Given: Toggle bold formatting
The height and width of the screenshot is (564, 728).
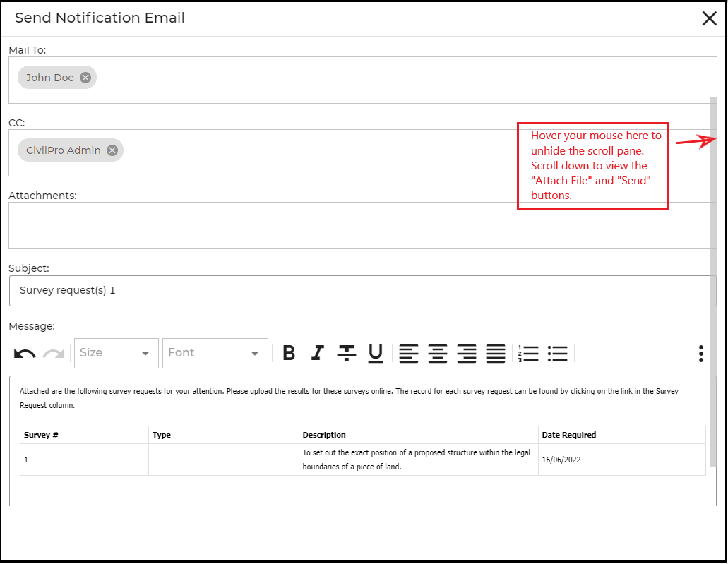Looking at the screenshot, I should (x=289, y=353).
